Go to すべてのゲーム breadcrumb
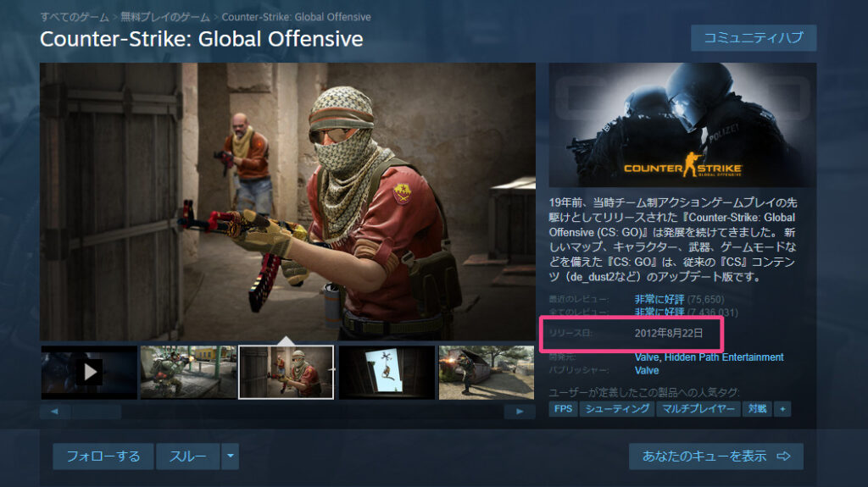The image size is (868, 487). point(75,17)
